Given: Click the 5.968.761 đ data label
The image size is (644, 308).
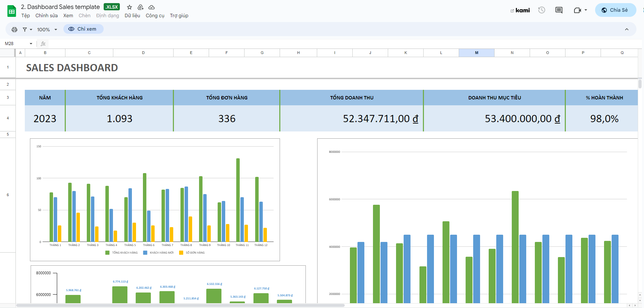Looking at the screenshot, I should [74, 290].
